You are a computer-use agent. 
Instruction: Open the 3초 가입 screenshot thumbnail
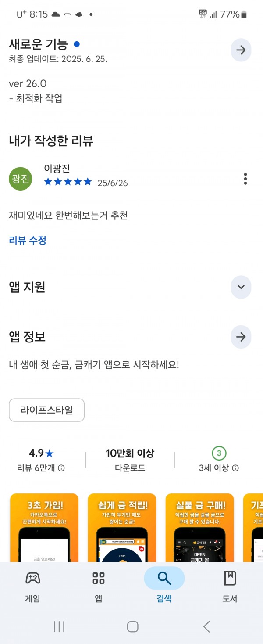[44, 528]
